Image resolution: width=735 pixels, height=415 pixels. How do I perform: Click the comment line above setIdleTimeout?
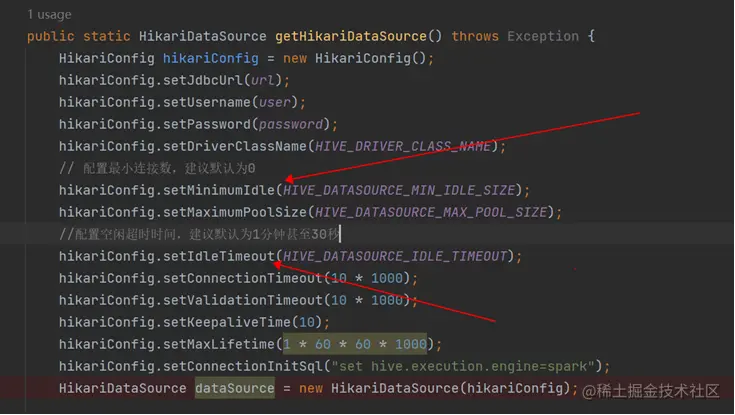pyautogui.click(x=199, y=234)
